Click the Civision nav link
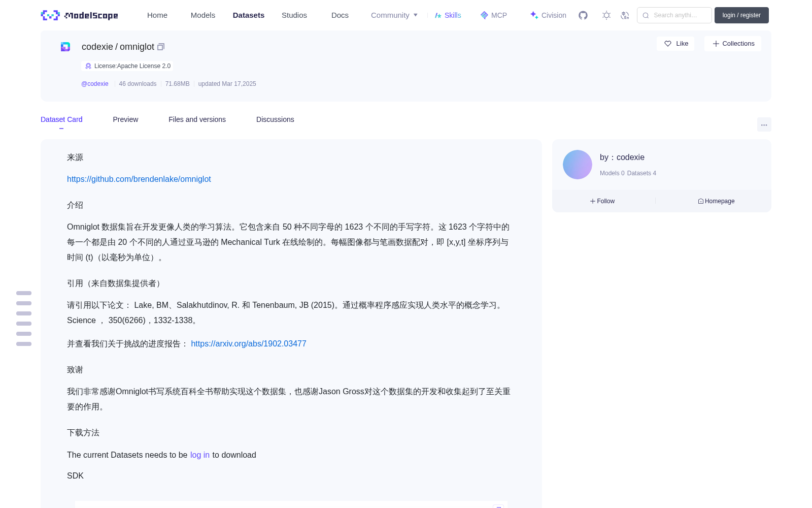The image size is (812, 508). click(x=548, y=15)
